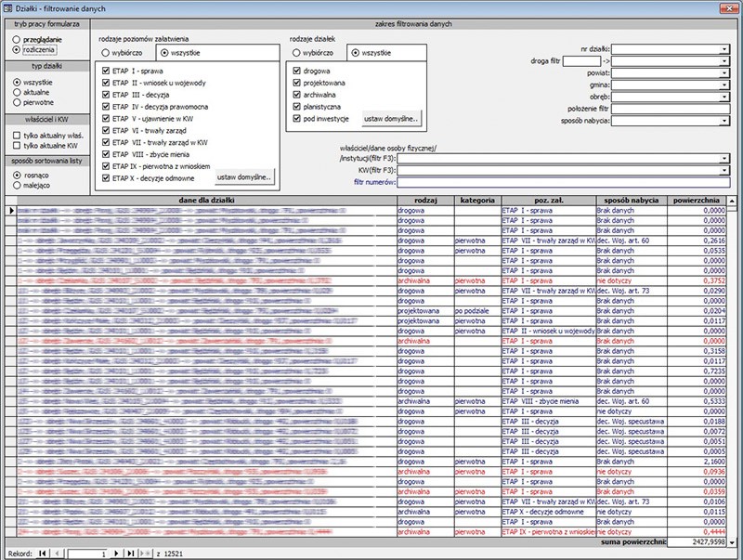Open obręb dropdown
This screenshot has width=743, height=560.
pyautogui.click(x=724, y=97)
